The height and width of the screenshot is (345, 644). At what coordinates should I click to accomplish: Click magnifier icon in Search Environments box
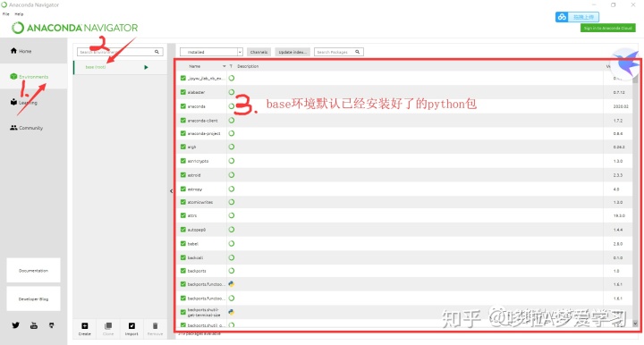point(157,52)
